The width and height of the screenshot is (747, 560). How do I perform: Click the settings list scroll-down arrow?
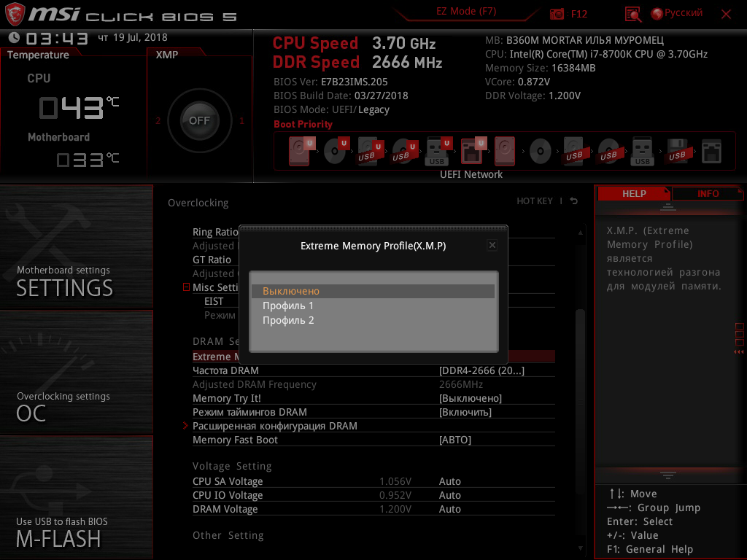tap(580, 548)
